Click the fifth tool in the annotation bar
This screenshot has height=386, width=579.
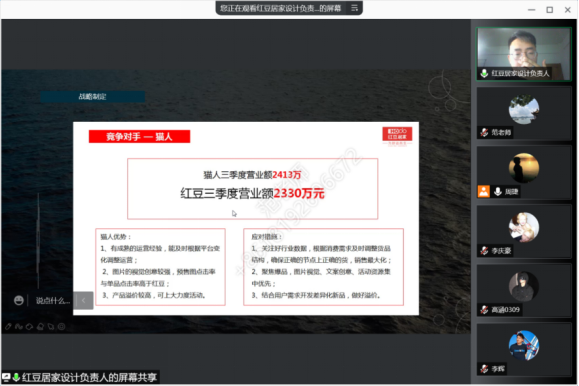point(51,326)
